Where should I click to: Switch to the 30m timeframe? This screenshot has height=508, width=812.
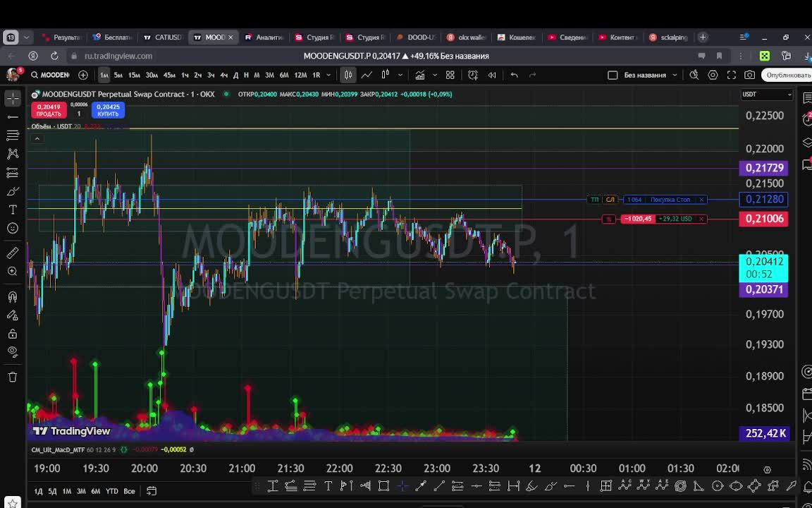click(x=152, y=75)
